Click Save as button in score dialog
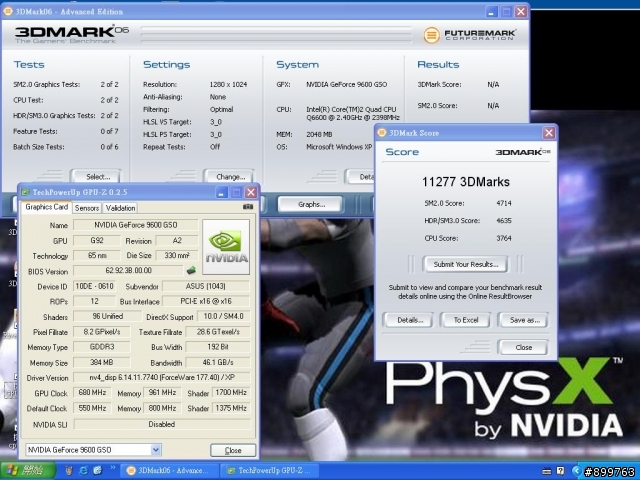Image resolution: width=640 pixels, height=480 pixels. tap(524, 320)
